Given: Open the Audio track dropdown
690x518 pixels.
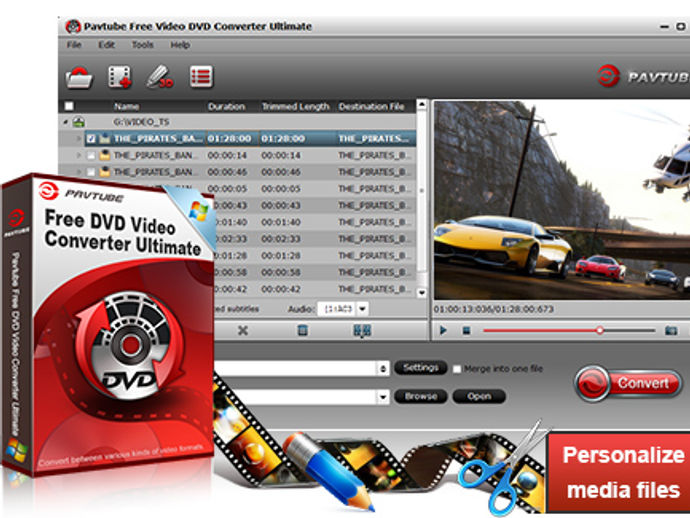Looking at the screenshot, I should point(363,309).
